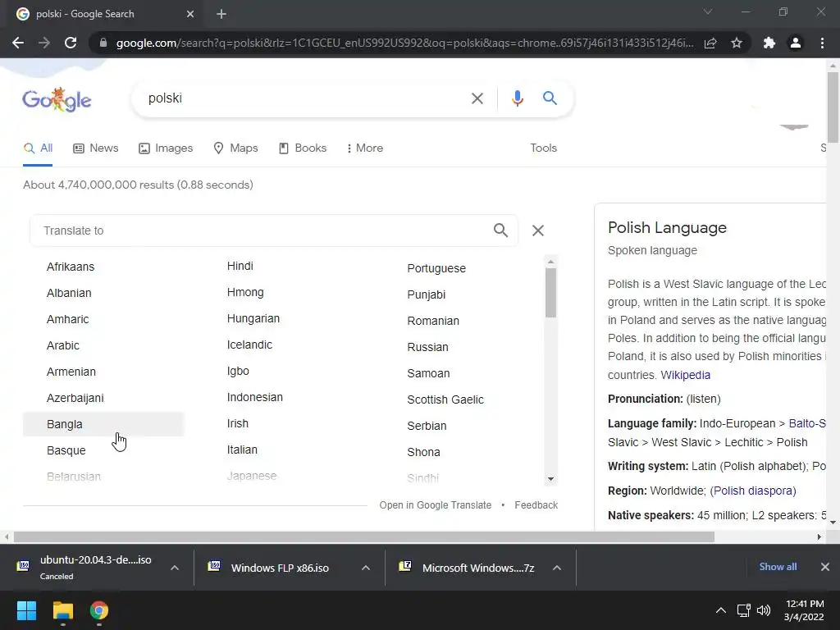The height and width of the screenshot is (630, 840).
Task: Open volume control tray icon
Action: click(x=764, y=610)
